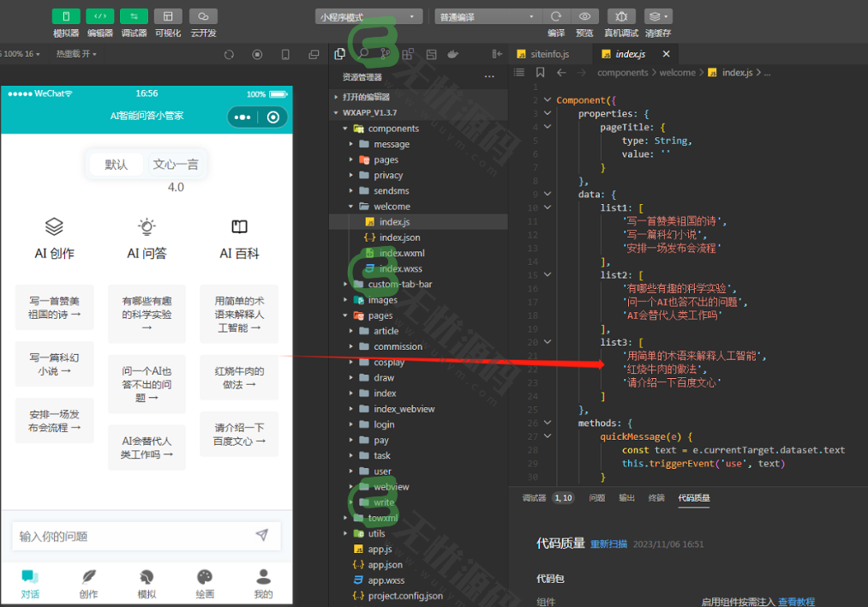Click the 编译 (compile) refresh icon
868x607 pixels.
[555, 15]
